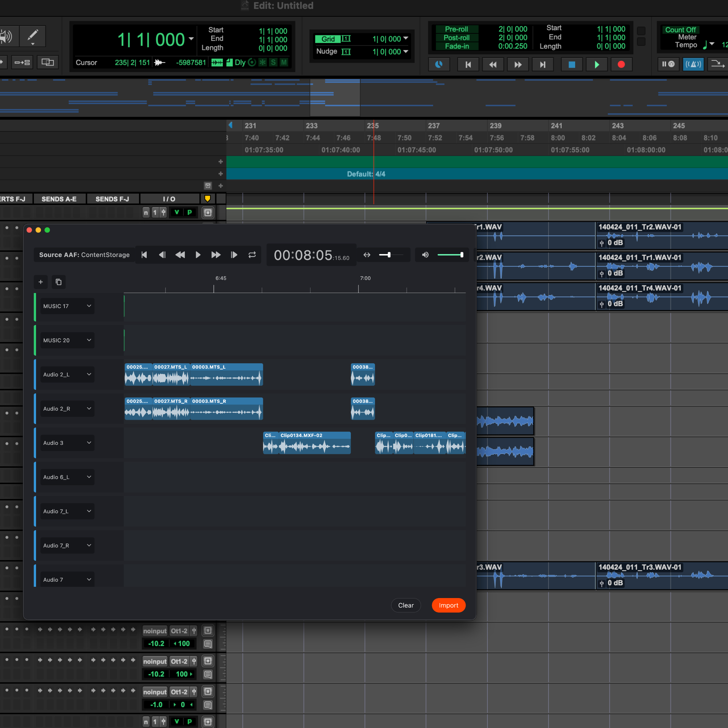Toggle the Link Timeline and Edit Selection button
728x728 pixels.
[22, 62]
